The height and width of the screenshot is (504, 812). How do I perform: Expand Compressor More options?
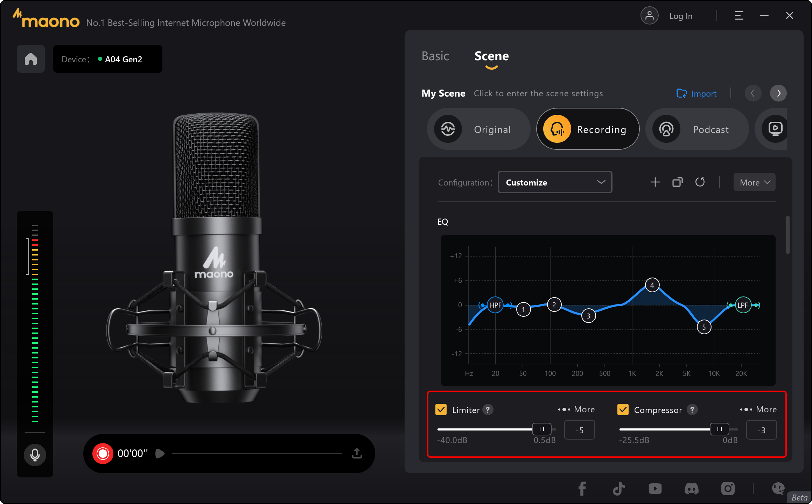click(758, 409)
